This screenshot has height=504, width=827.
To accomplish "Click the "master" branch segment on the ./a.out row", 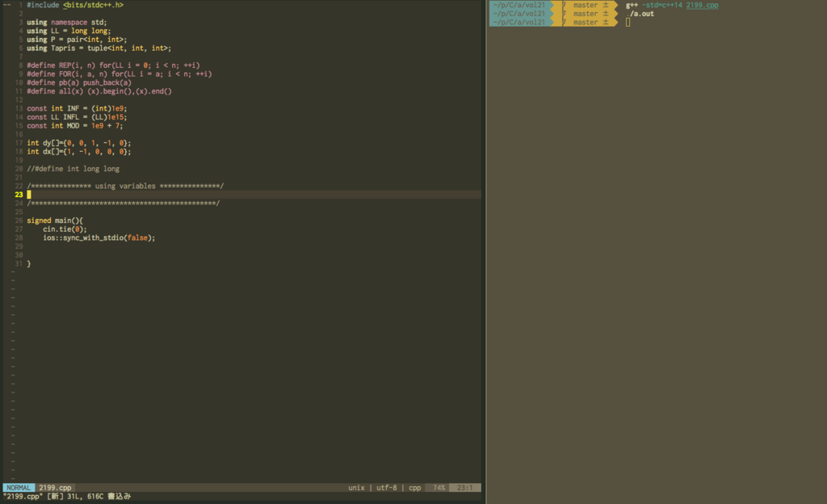I will (586, 14).
